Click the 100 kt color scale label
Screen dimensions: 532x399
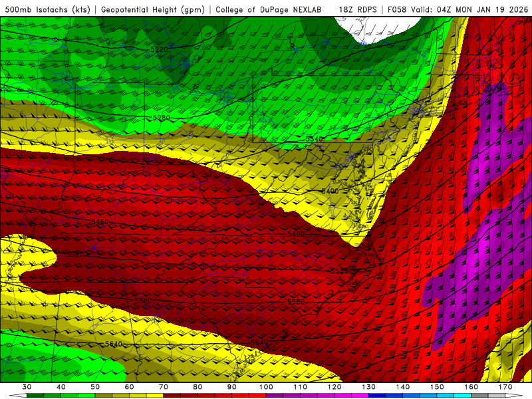click(267, 387)
